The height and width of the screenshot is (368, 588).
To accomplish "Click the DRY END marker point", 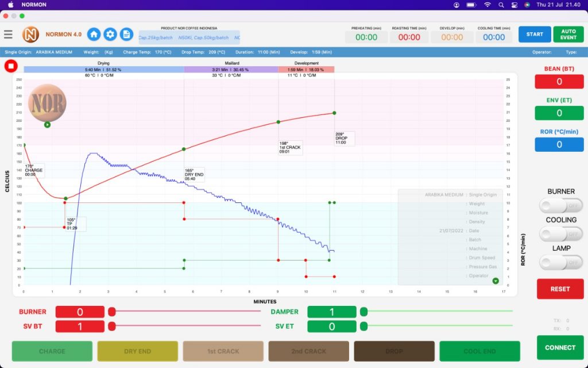I will pyautogui.click(x=184, y=149).
